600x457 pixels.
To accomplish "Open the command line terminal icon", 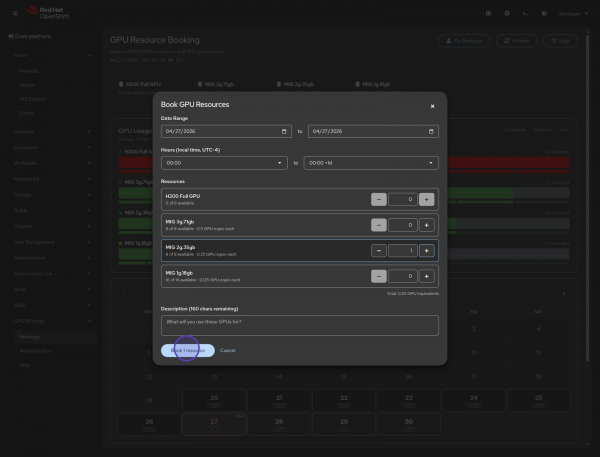I will click(x=525, y=13).
